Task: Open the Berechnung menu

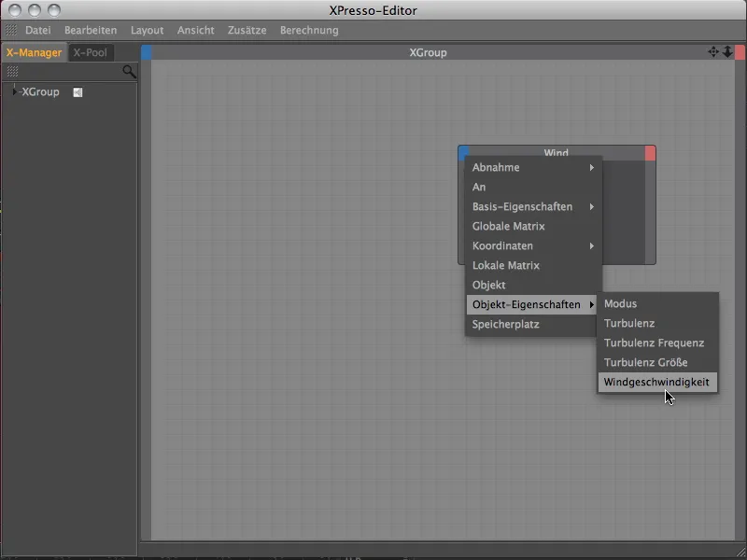Action: click(309, 30)
